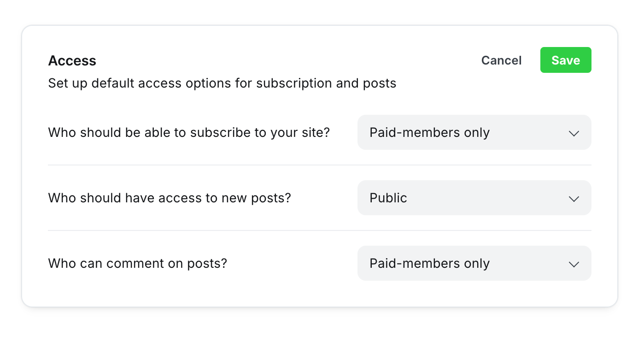The width and height of the screenshot is (644, 342).
Task: Click the chevron icon in the comments dropdown
Action: 574,264
